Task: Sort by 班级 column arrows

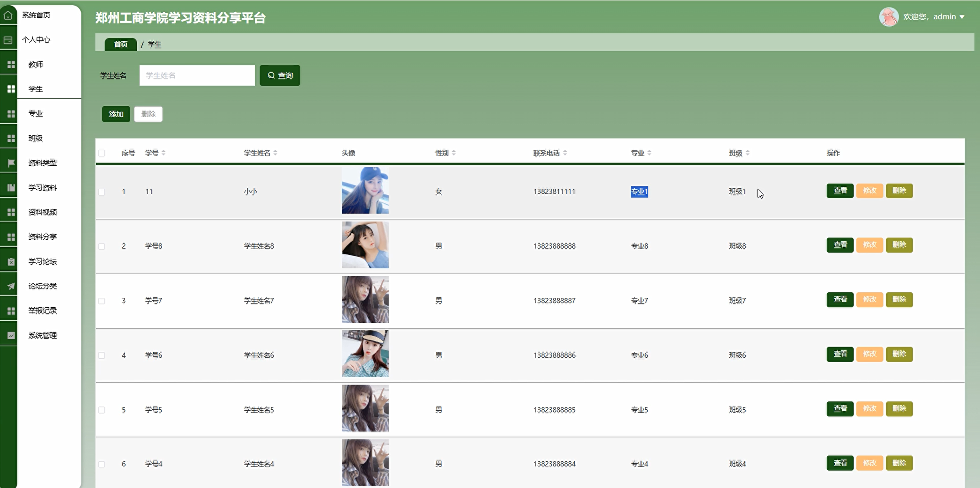Action: (x=748, y=153)
